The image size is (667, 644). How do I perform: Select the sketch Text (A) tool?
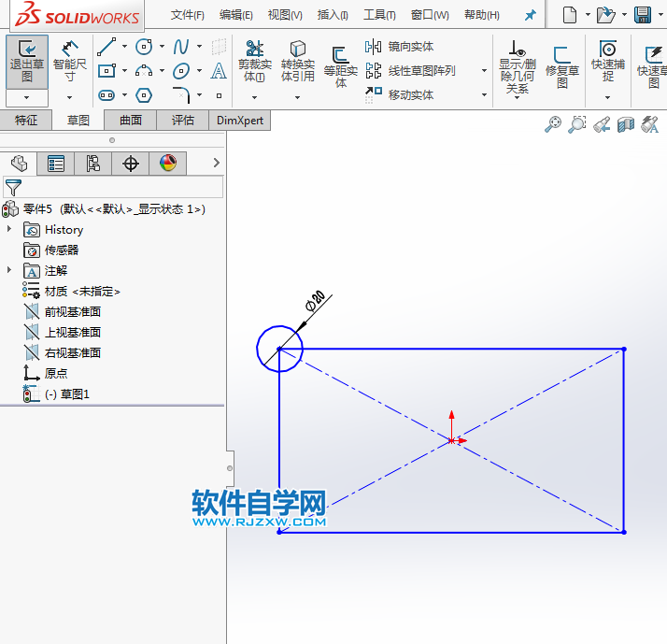click(219, 71)
